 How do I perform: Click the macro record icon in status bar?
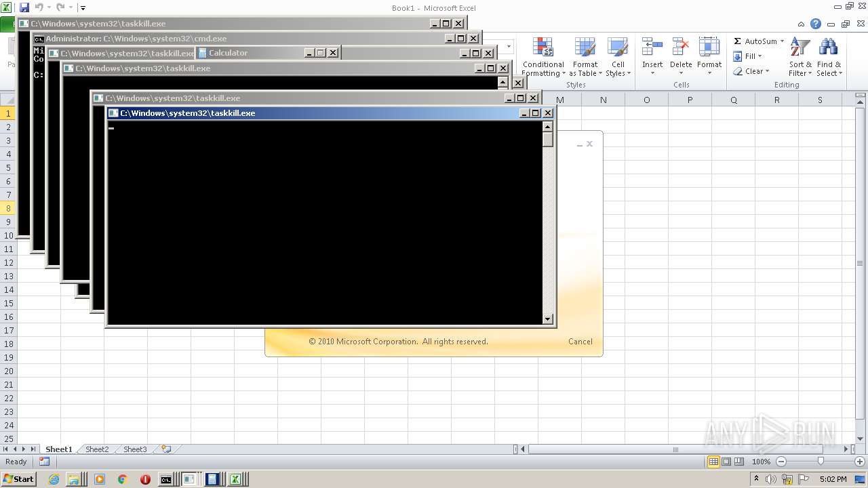[x=44, y=462]
